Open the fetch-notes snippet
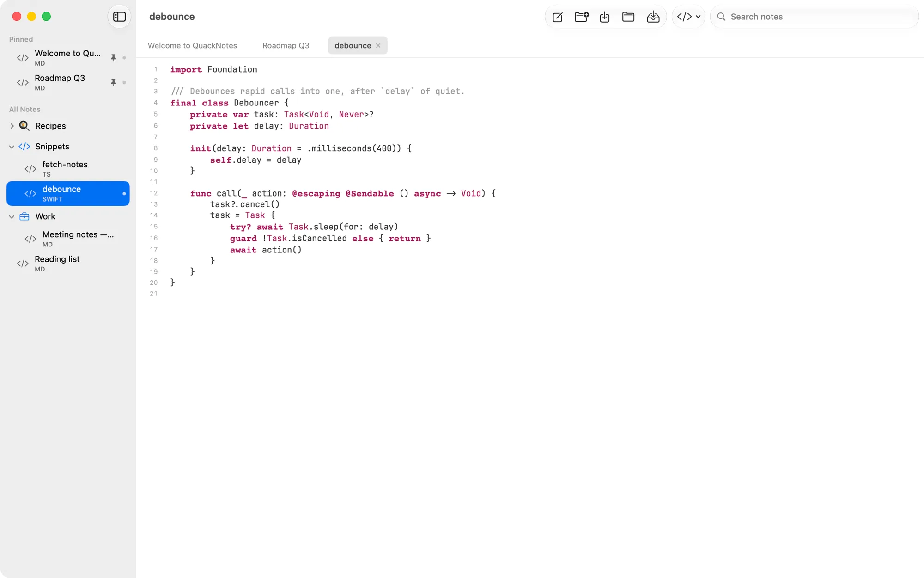This screenshot has height=578, width=924. pos(68,169)
